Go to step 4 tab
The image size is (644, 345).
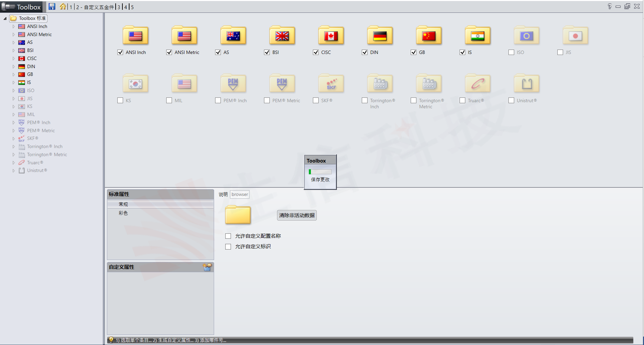[x=125, y=7]
